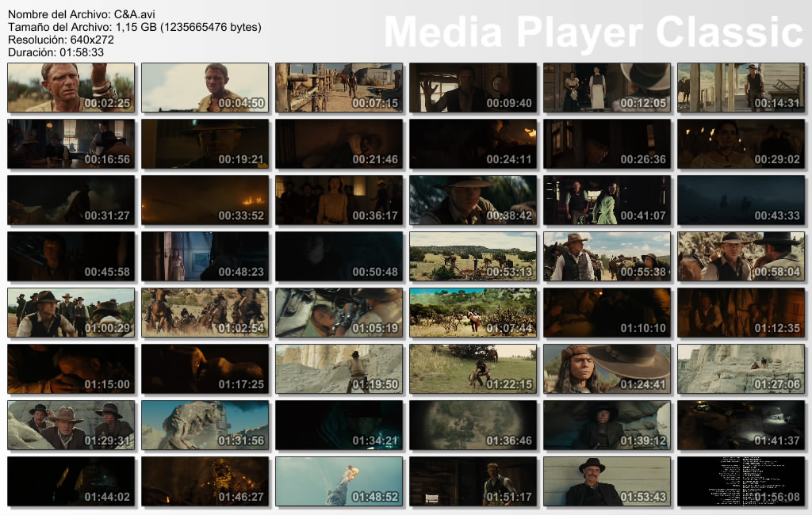The height and width of the screenshot is (515, 812).
Task: Click the thumbnail at 01:05:19
Action: click(339, 313)
